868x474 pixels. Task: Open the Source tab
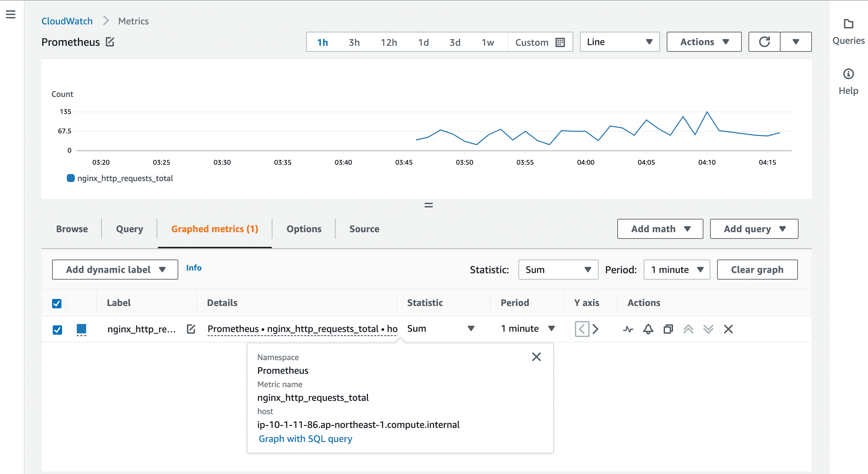[364, 229]
